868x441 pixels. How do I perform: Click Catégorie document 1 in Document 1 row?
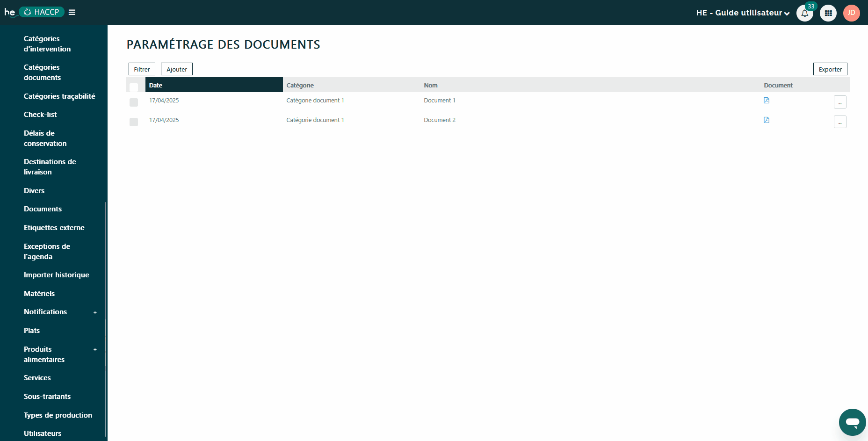pos(315,101)
